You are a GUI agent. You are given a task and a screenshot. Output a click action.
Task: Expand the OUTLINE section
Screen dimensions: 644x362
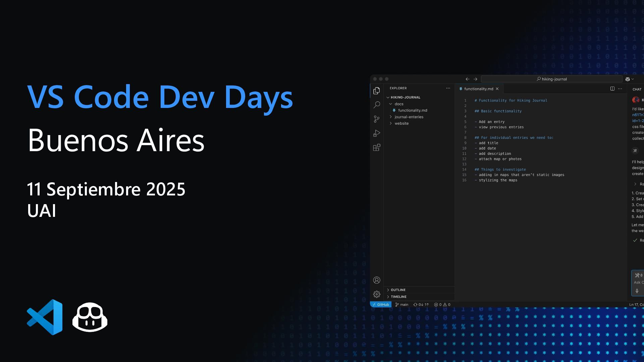pos(419,290)
